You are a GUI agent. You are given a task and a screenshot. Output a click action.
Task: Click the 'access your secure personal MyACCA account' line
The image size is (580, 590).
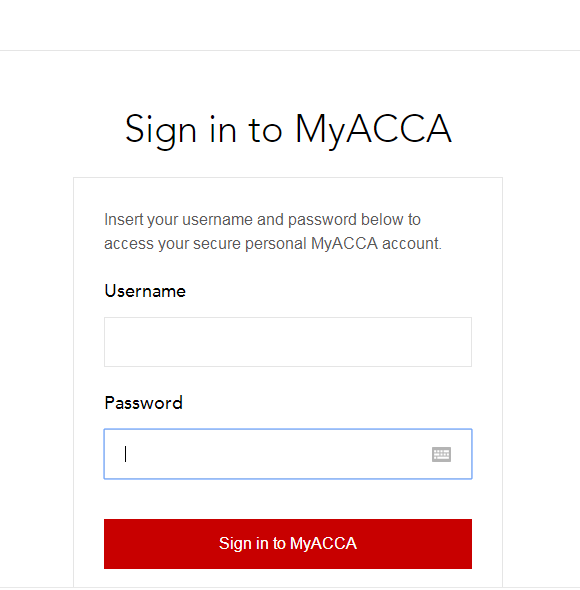point(272,243)
